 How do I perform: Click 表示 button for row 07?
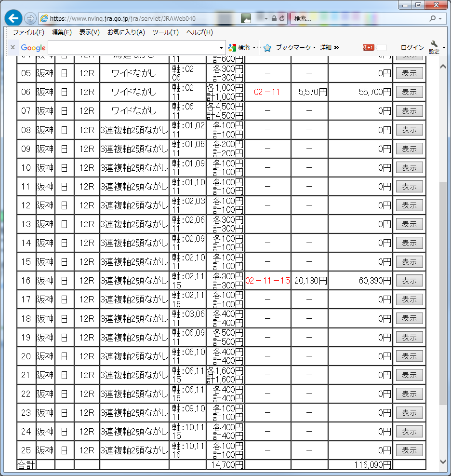point(409,111)
